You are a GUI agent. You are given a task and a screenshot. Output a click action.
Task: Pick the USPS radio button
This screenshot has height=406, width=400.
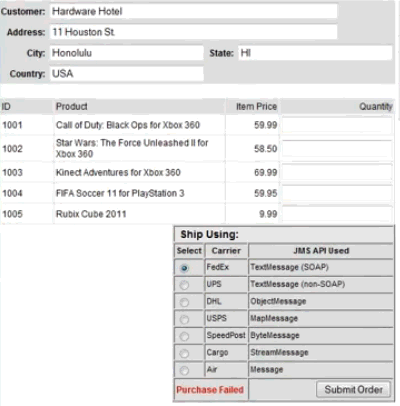(x=184, y=319)
